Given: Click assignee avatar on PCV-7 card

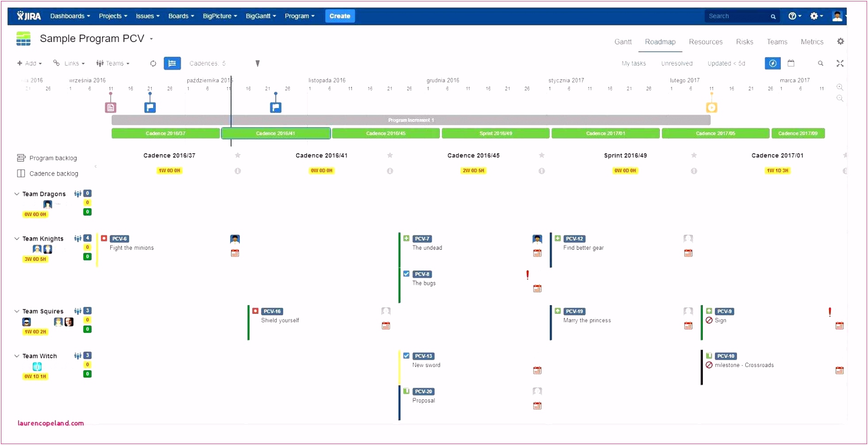Looking at the screenshot, I should [x=537, y=239].
